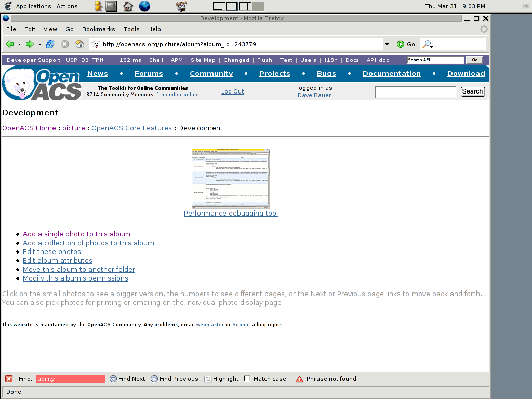
Task: Open the screenshot tool icon in top panel
Action: [x=111, y=6]
